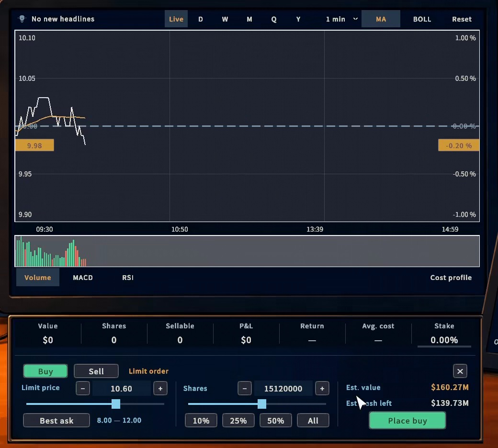Close the limit order panel

[x=460, y=371]
